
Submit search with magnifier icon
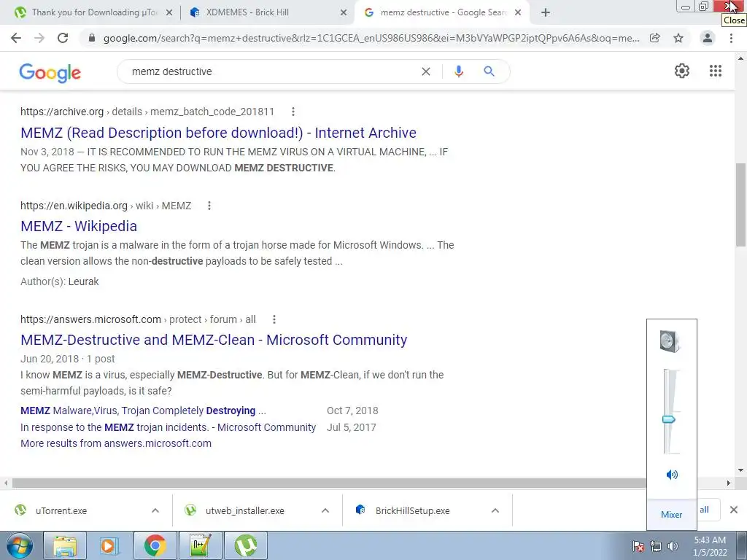[489, 71]
